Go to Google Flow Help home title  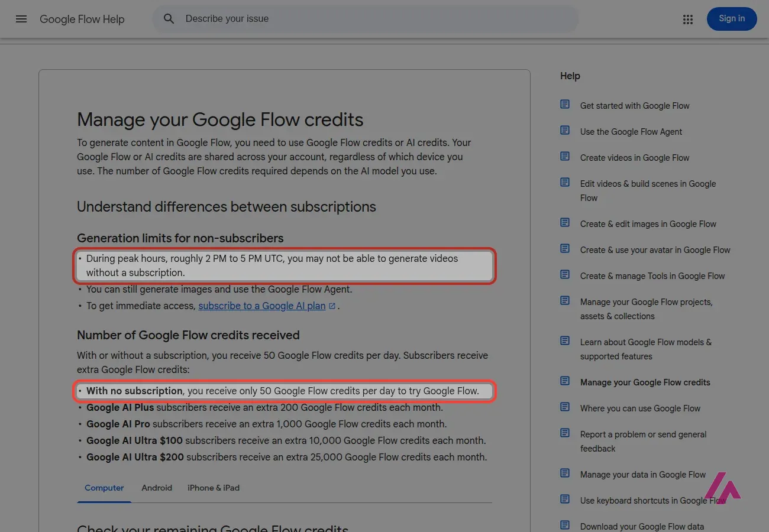(82, 20)
